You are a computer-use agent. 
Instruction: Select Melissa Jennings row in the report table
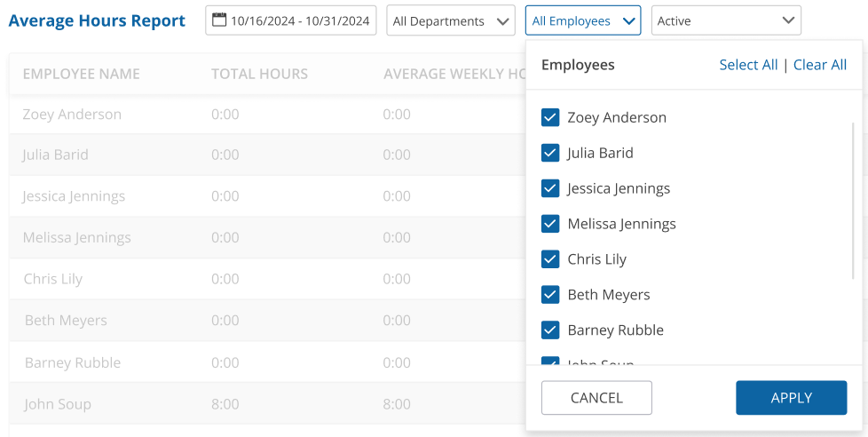(267, 238)
